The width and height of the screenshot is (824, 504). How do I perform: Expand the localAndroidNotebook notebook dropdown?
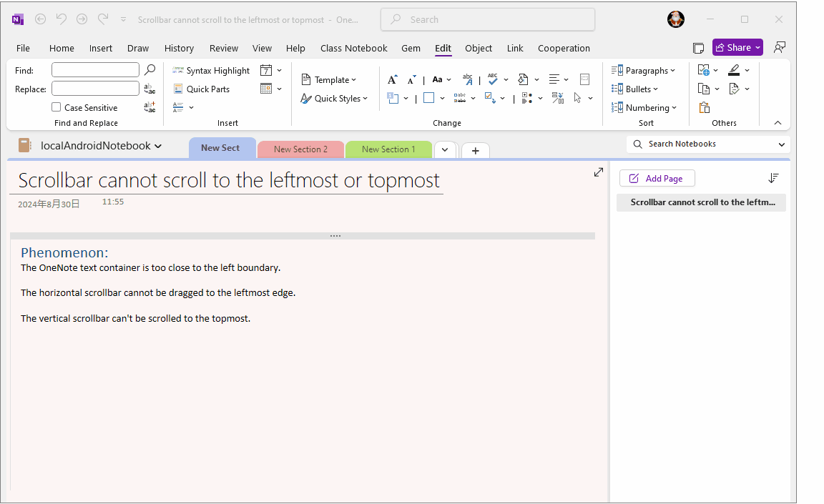point(158,146)
